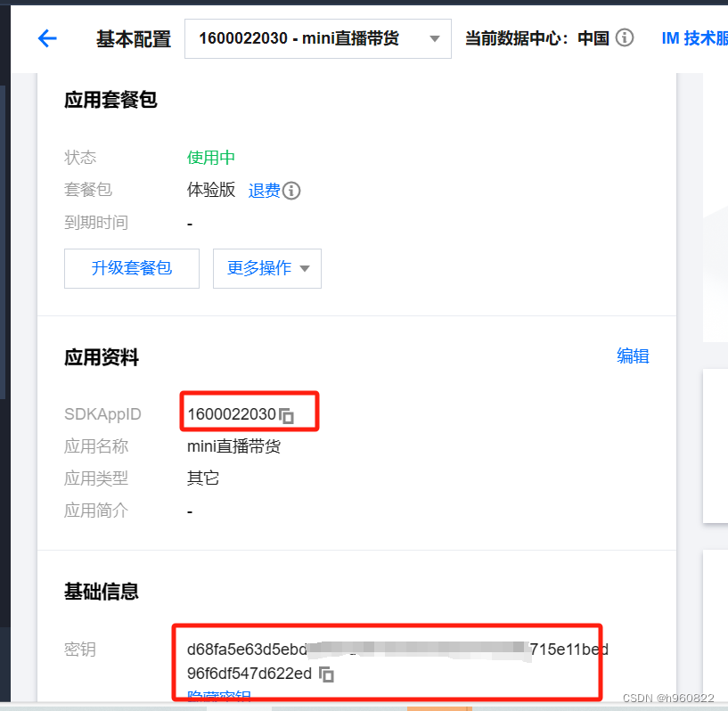Click the 编辑 edit link
The height and width of the screenshot is (711, 728).
point(633,356)
